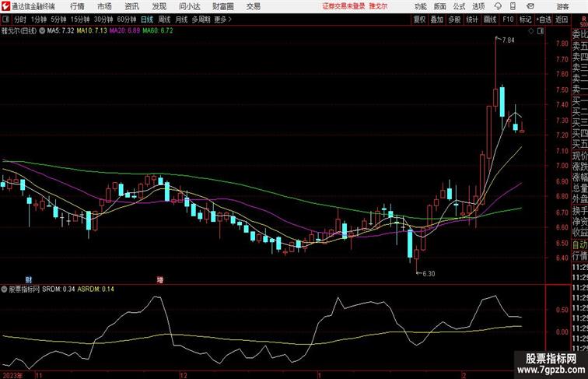Open the 功能 menu
588x379 pixels.
tap(420, 6)
